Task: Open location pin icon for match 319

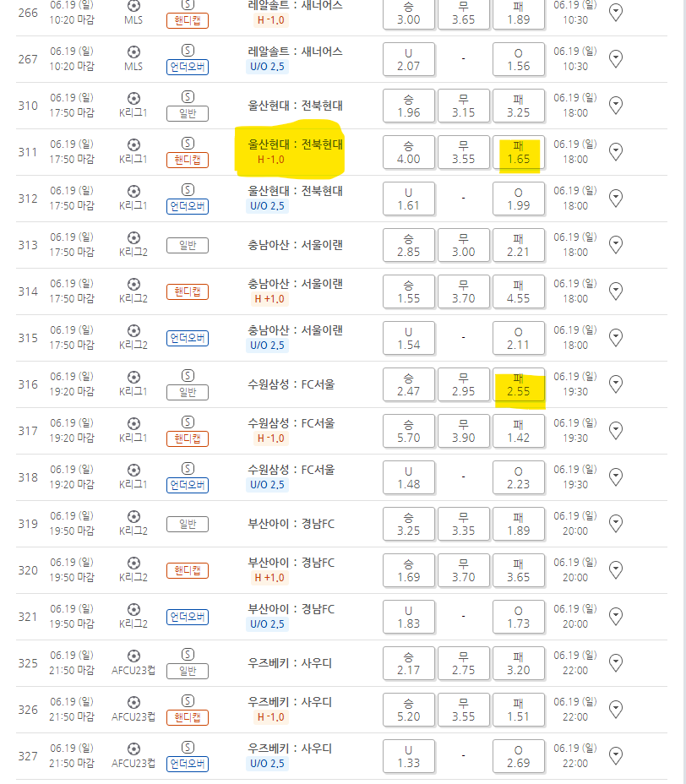Action: click(616, 524)
